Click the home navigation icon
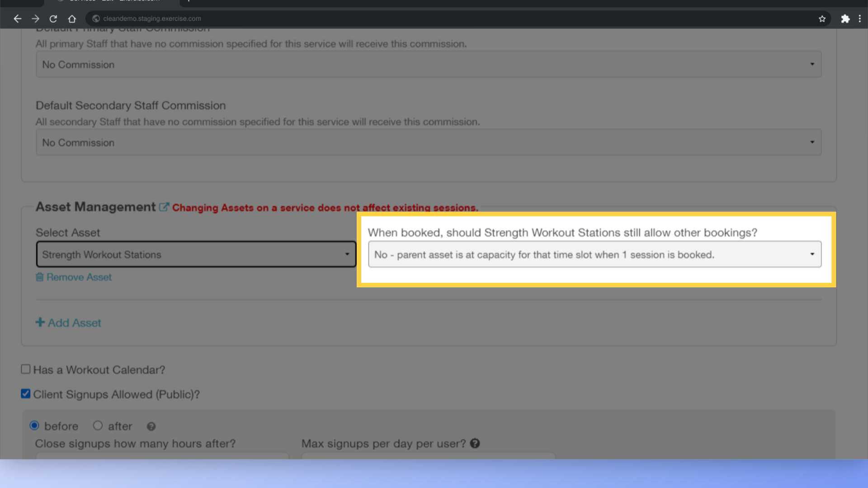 71,19
